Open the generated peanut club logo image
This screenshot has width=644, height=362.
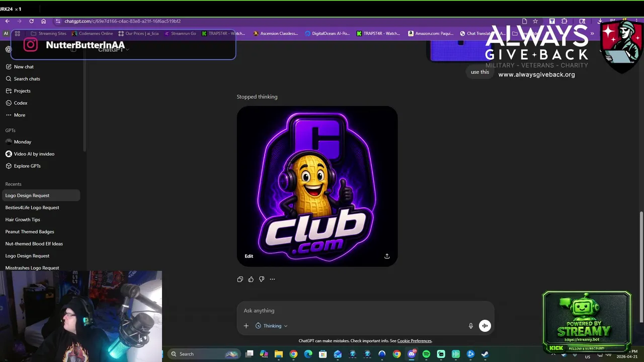point(317,186)
